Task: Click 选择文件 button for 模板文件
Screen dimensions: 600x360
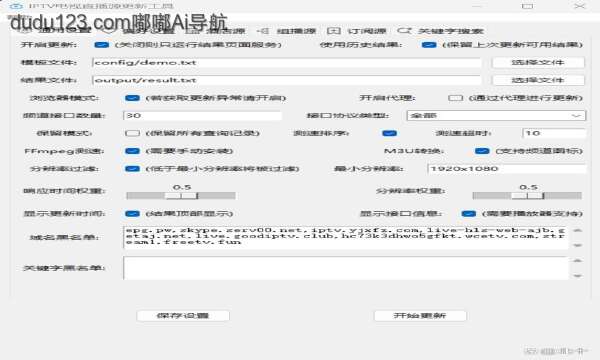Action: pos(538,62)
